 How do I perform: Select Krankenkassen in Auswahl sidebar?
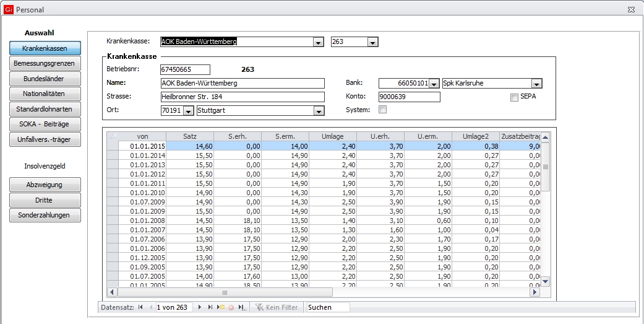[45, 48]
